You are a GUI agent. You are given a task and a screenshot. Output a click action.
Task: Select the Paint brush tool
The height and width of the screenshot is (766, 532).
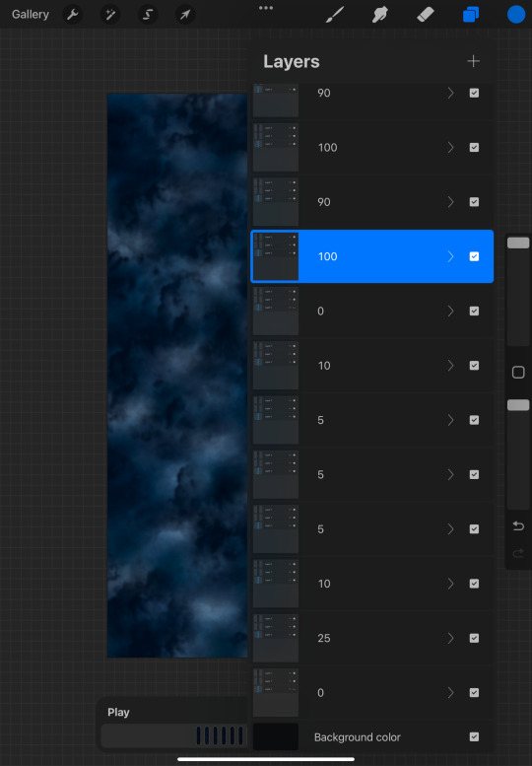(x=335, y=15)
